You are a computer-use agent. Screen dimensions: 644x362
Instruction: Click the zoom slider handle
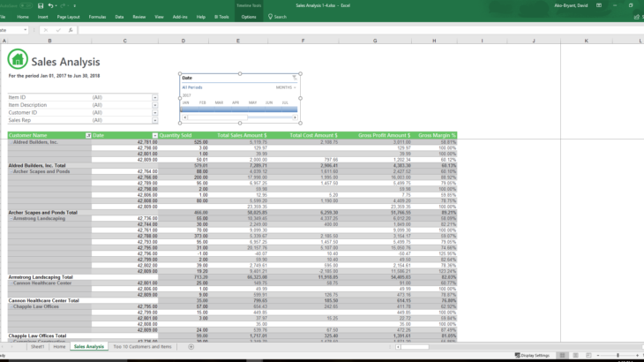pos(618,356)
